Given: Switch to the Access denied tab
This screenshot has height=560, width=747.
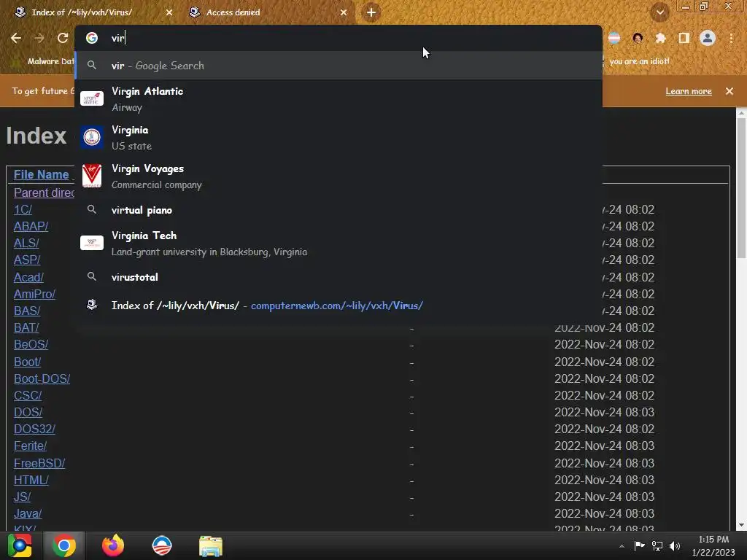Looking at the screenshot, I should tap(268, 12).
